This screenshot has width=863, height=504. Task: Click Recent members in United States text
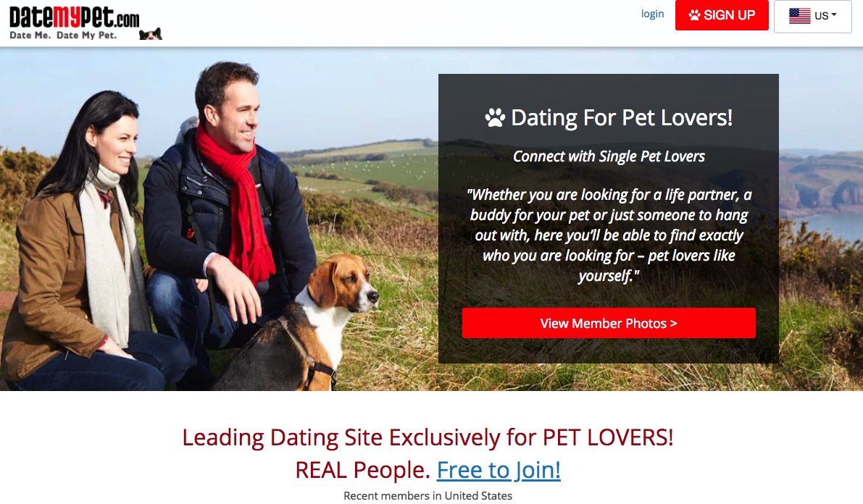pyautogui.click(x=428, y=496)
